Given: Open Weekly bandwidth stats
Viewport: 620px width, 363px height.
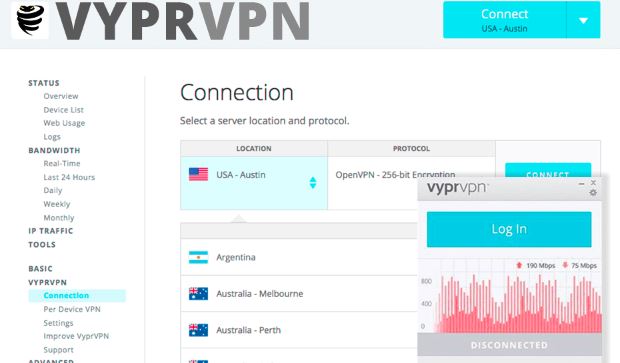Looking at the screenshot, I should point(57,204).
